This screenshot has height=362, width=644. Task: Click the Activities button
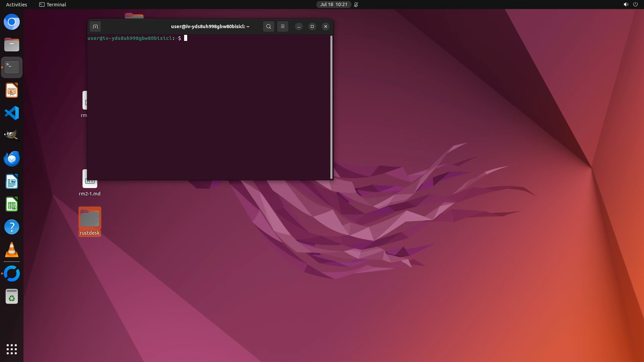(x=16, y=4)
